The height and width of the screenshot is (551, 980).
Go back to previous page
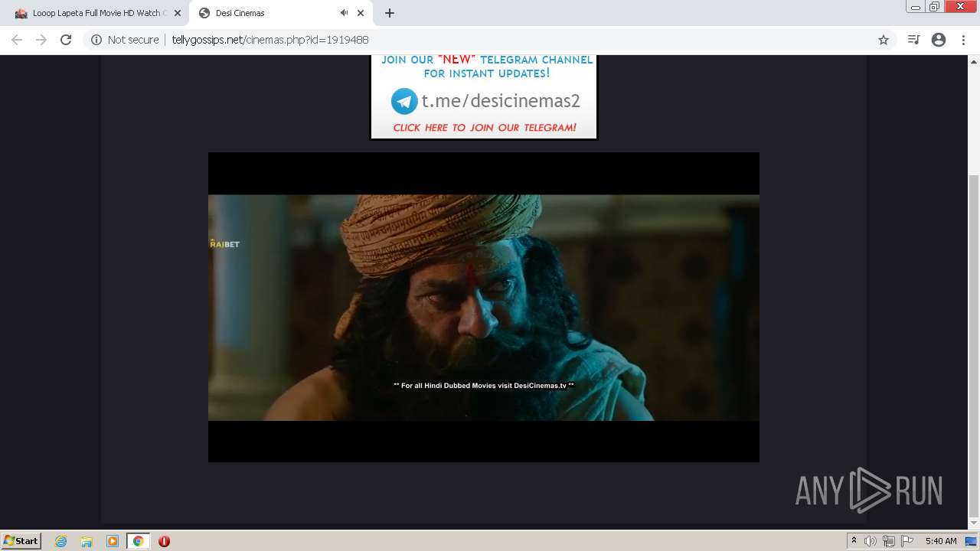[x=17, y=40]
